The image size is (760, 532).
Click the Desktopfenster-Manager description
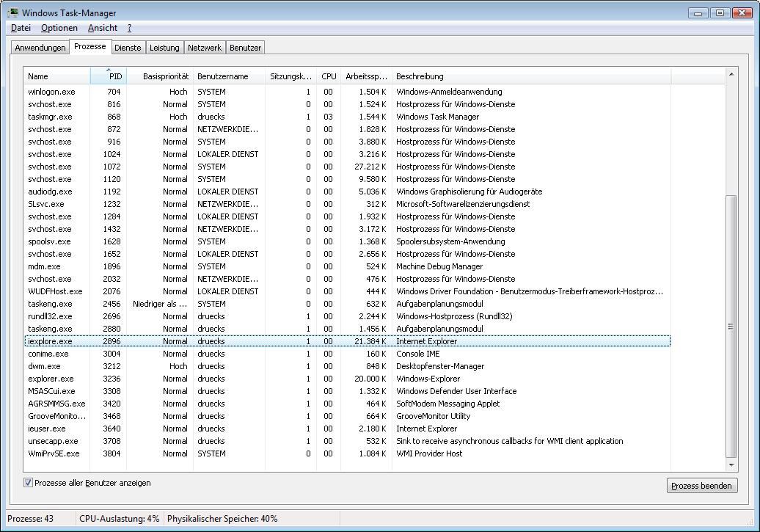coord(440,366)
